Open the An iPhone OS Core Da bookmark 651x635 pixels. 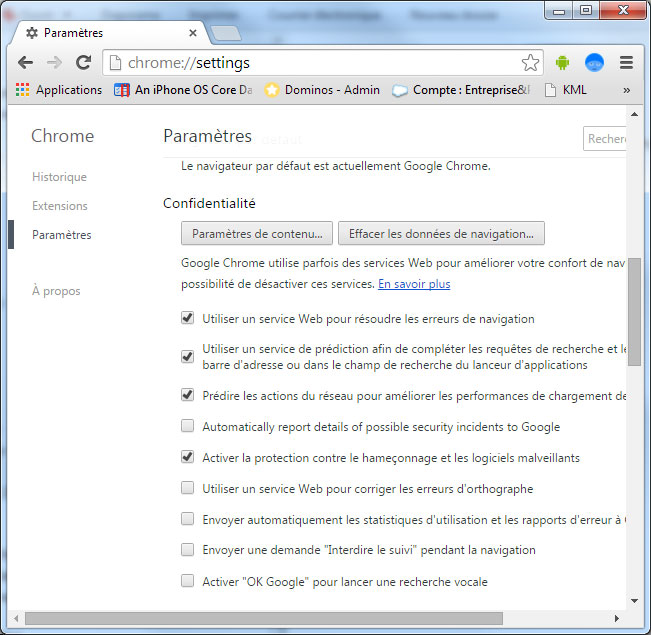183,90
